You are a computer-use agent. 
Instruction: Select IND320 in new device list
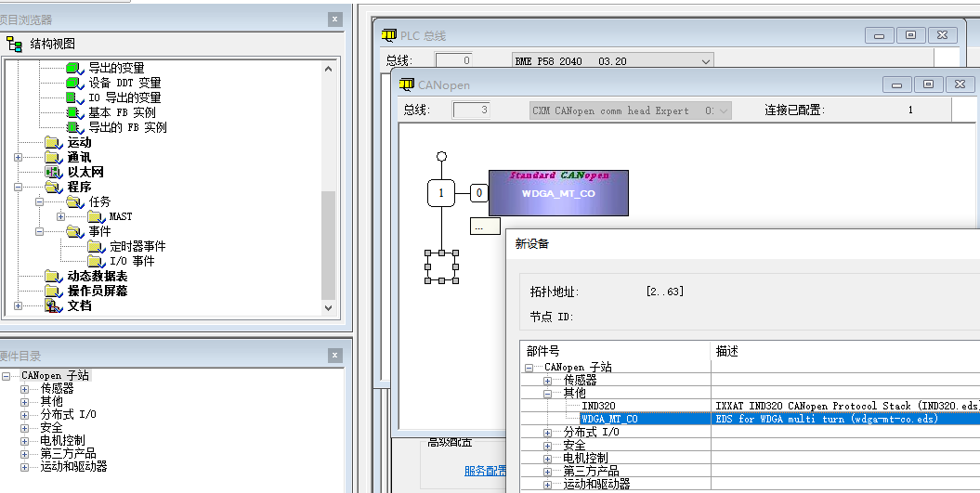(x=599, y=406)
